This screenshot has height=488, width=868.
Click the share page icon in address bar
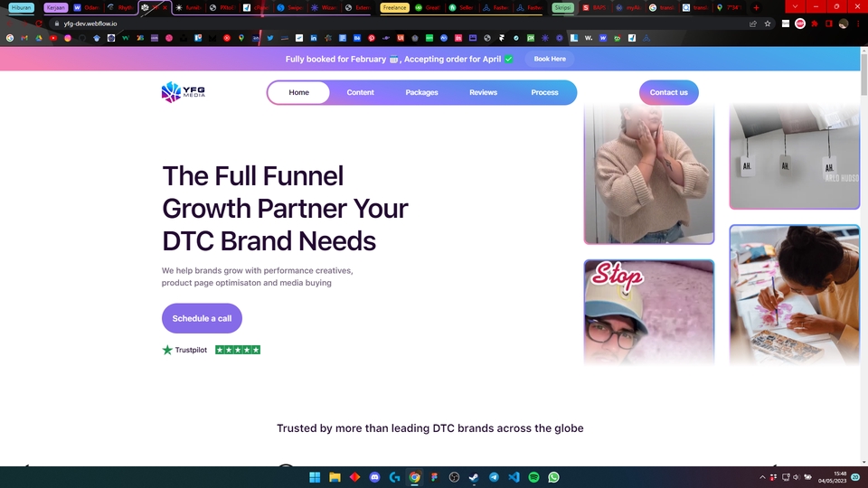[x=753, y=23]
